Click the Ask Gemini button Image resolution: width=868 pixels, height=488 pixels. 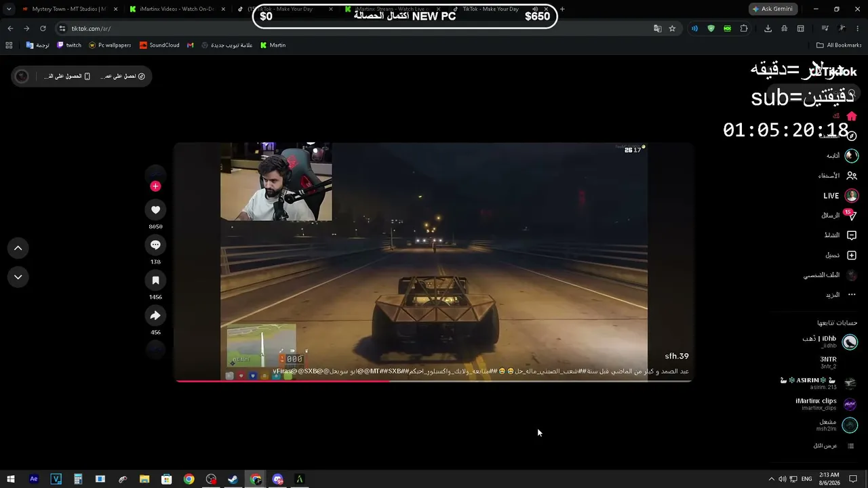(x=772, y=9)
